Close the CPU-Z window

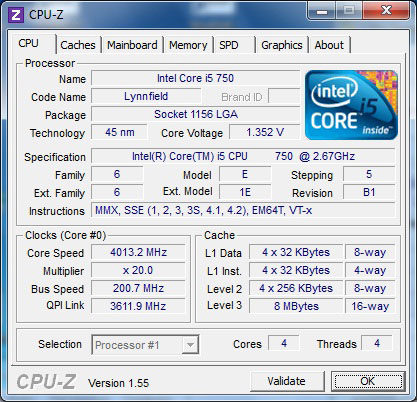[386, 11]
